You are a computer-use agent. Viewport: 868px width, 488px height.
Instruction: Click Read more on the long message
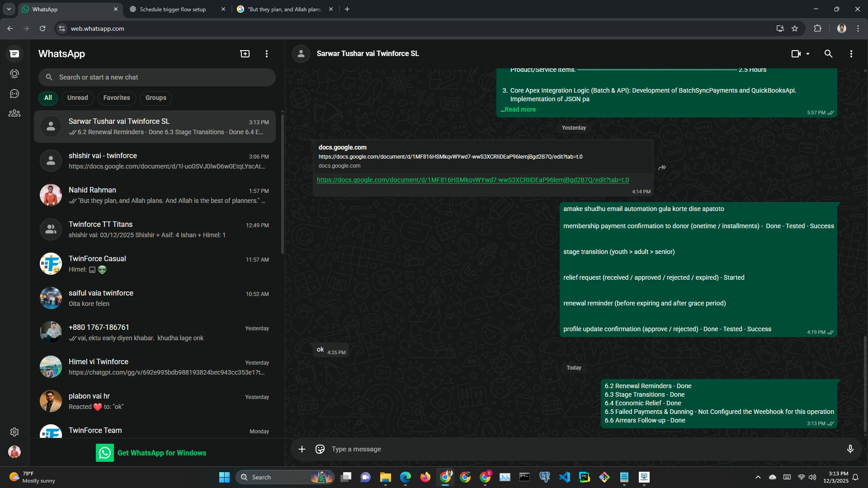pyautogui.click(x=520, y=109)
